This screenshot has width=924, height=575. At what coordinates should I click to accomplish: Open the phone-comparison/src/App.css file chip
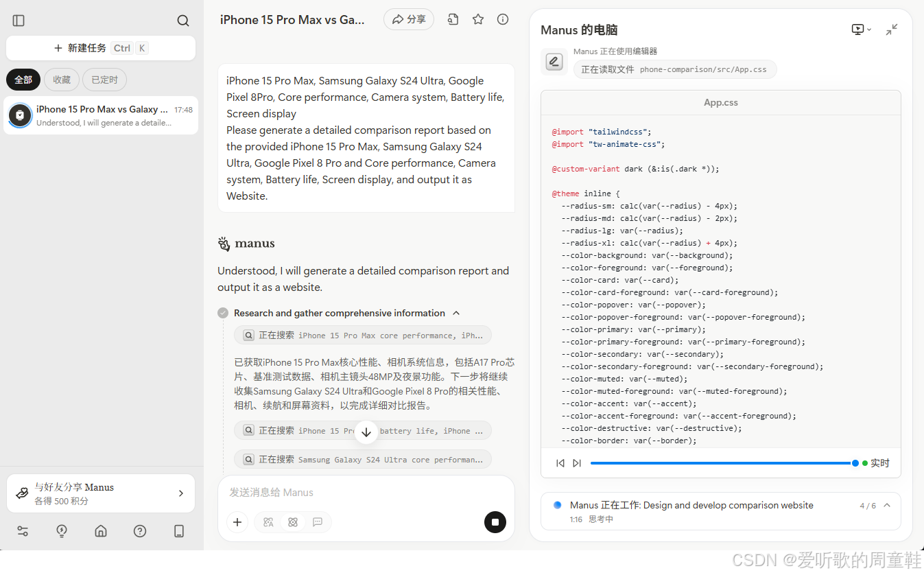pyautogui.click(x=675, y=69)
